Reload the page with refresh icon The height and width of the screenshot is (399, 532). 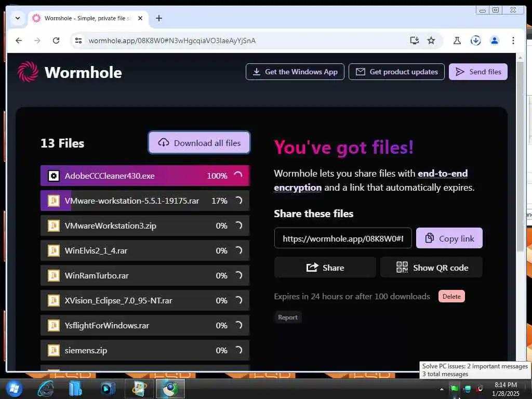(x=56, y=41)
